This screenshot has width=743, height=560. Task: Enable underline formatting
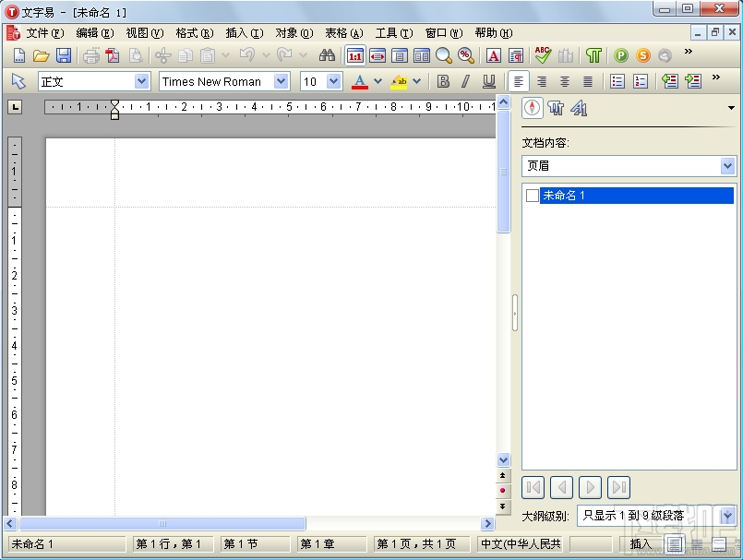(487, 81)
